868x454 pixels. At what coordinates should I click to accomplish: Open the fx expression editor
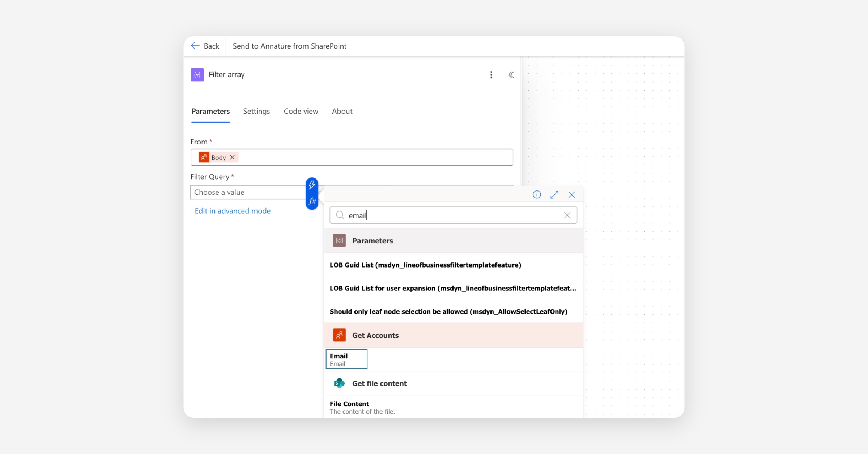click(x=312, y=201)
